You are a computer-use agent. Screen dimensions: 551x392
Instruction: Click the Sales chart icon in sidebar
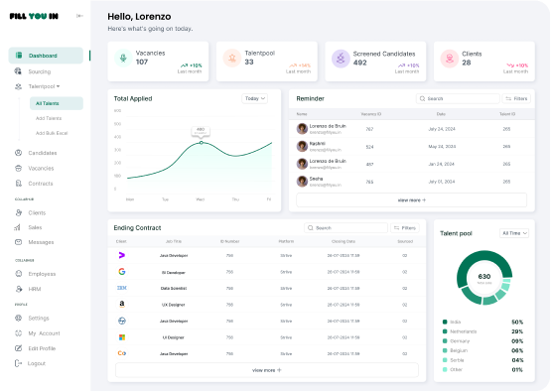click(18, 227)
